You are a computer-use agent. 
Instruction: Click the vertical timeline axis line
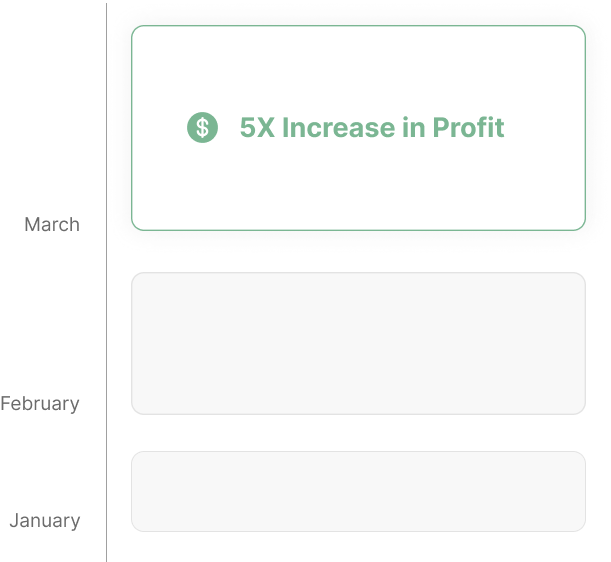point(106,283)
